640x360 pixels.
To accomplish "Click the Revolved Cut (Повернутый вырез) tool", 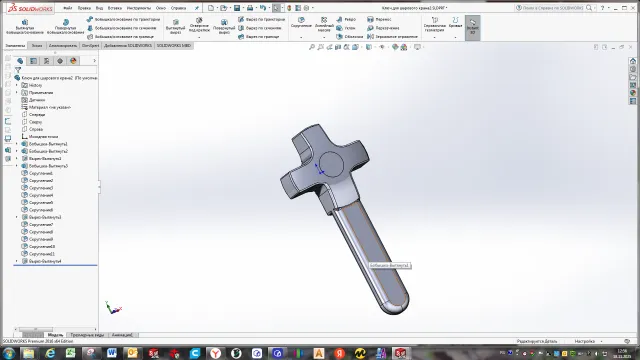I will (x=224, y=27).
